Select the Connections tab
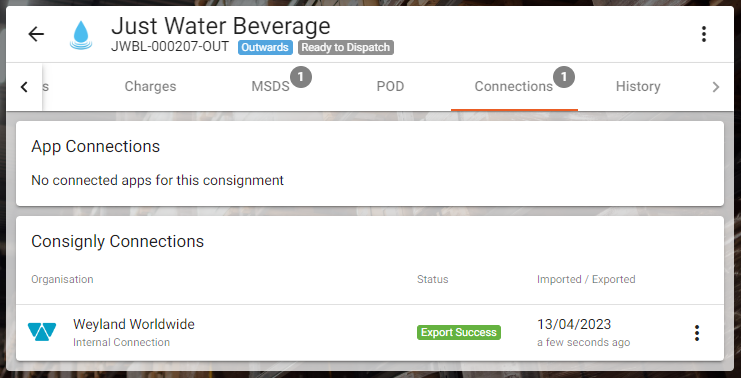 [514, 86]
